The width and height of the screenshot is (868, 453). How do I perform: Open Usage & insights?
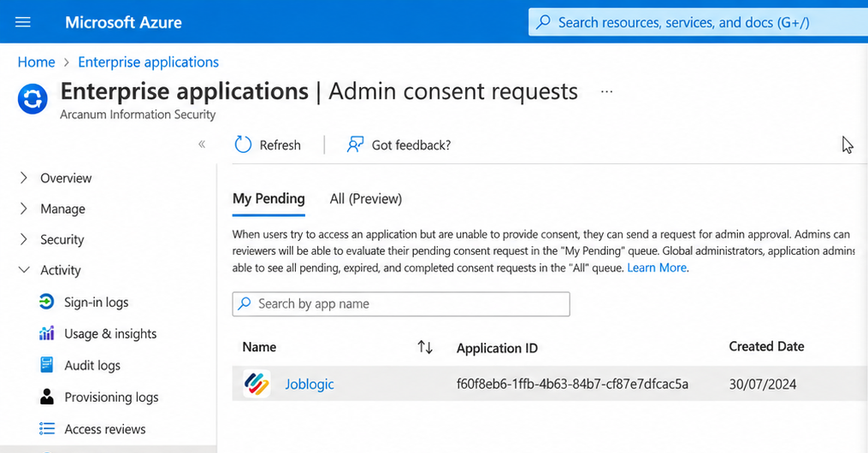[x=110, y=333]
